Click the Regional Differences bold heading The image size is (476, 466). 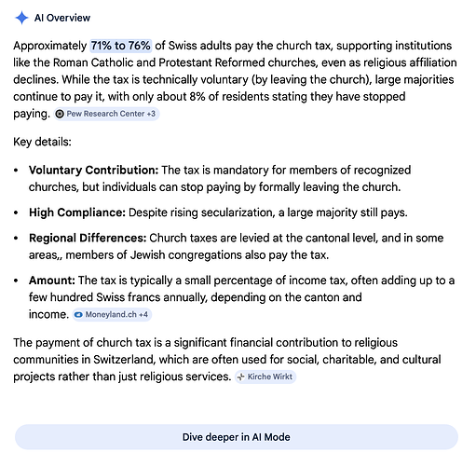click(x=88, y=238)
